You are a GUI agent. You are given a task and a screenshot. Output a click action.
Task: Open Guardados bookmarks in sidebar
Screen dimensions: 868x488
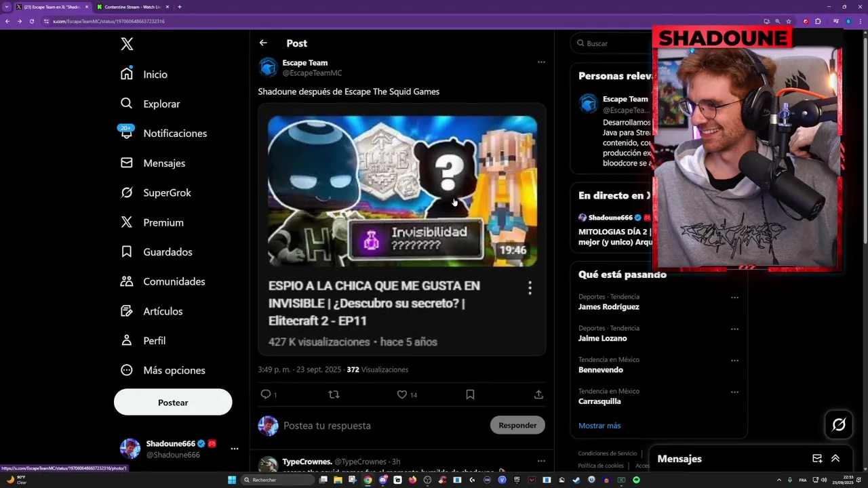[x=156, y=251]
